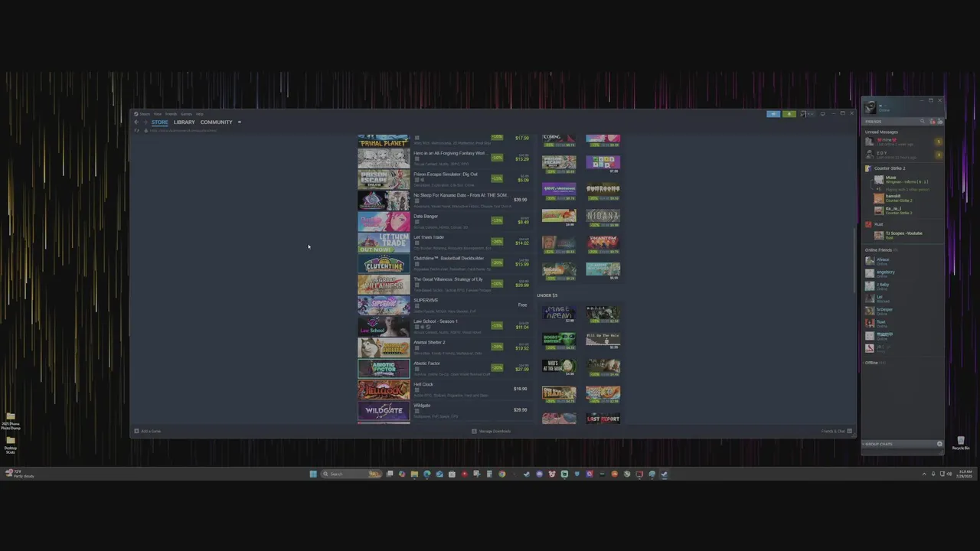Reload the store page with refresh icon
The height and width of the screenshot is (551, 980).
point(137,131)
